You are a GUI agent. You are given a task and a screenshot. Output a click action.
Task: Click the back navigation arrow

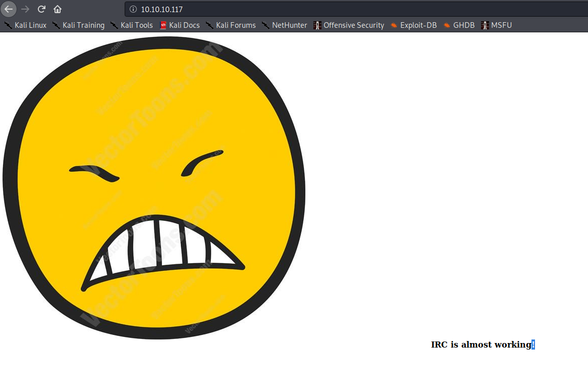pyautogui.click(x=9, y=9)
